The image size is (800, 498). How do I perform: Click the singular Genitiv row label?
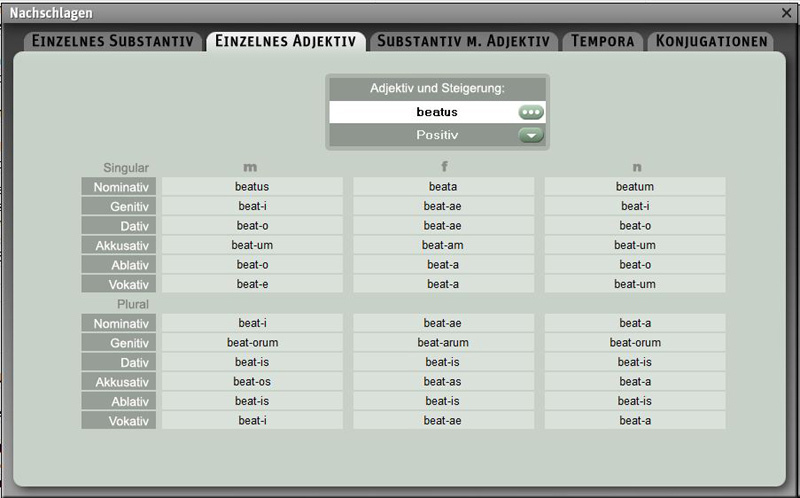pos(119,206)
